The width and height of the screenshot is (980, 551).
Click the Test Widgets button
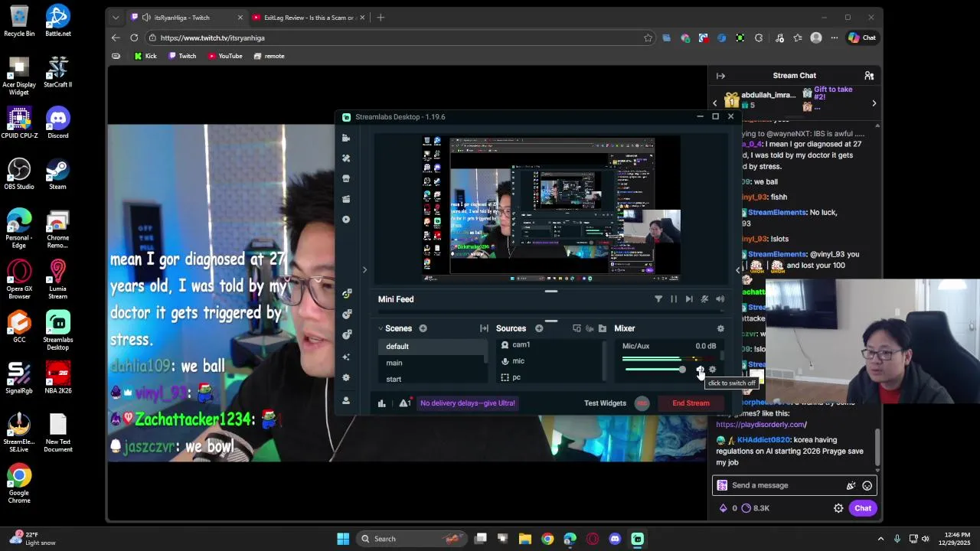point(605,403)
